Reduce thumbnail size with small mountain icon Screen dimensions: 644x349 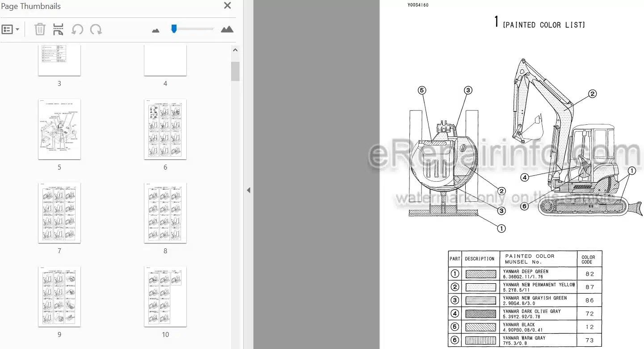(156, 30)
